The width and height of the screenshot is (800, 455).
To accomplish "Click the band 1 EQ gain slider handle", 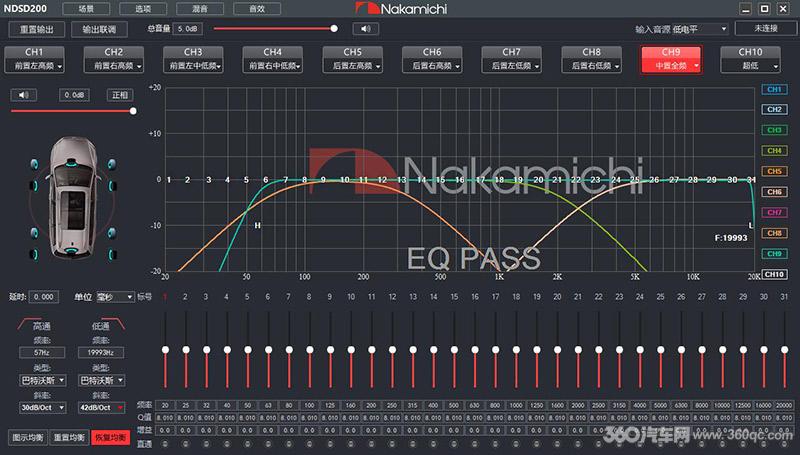I will (x=165, y=349).
